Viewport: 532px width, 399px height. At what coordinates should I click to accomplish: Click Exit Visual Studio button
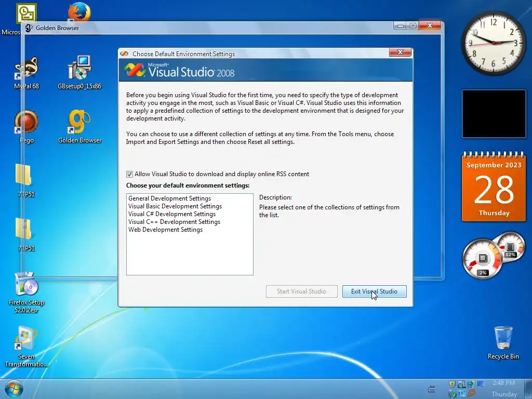(x=374, y=291)
